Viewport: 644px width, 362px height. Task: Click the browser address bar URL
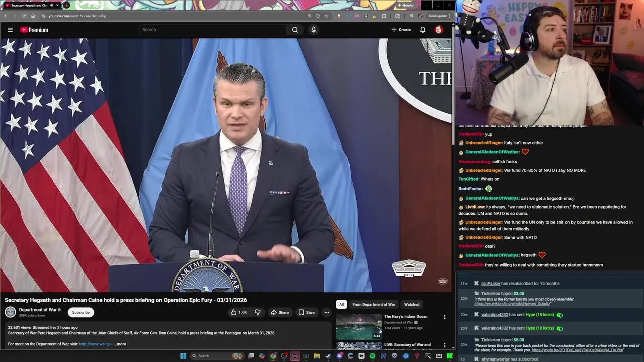click(x=77, y=16)
